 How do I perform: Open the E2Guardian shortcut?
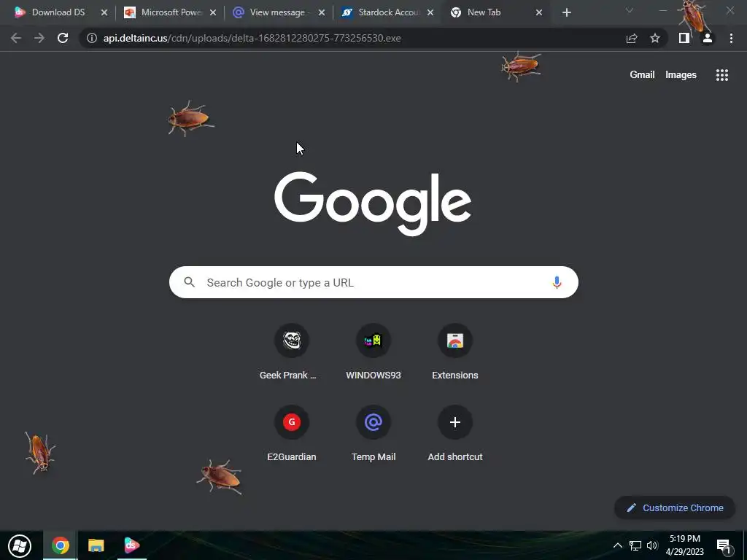(x=292, y=422)
